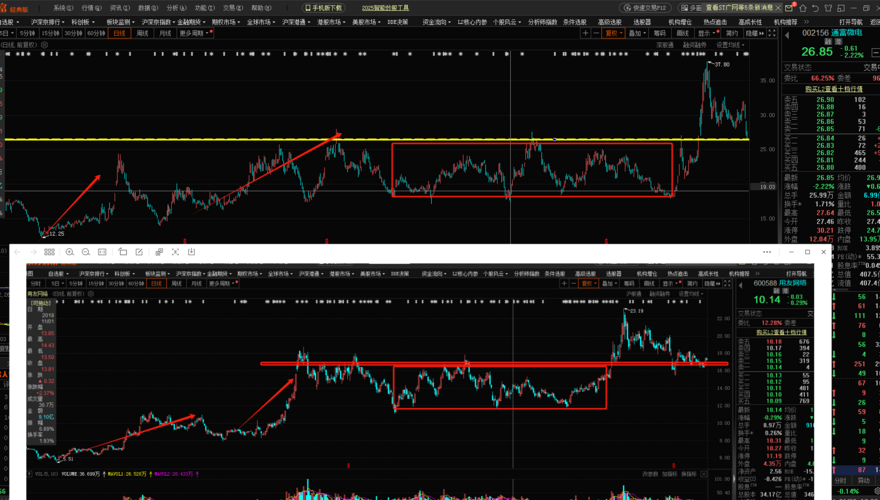The image size is (880, 500).
Task: Switch chart to 15分钟 period
Action: click(50, 33)
